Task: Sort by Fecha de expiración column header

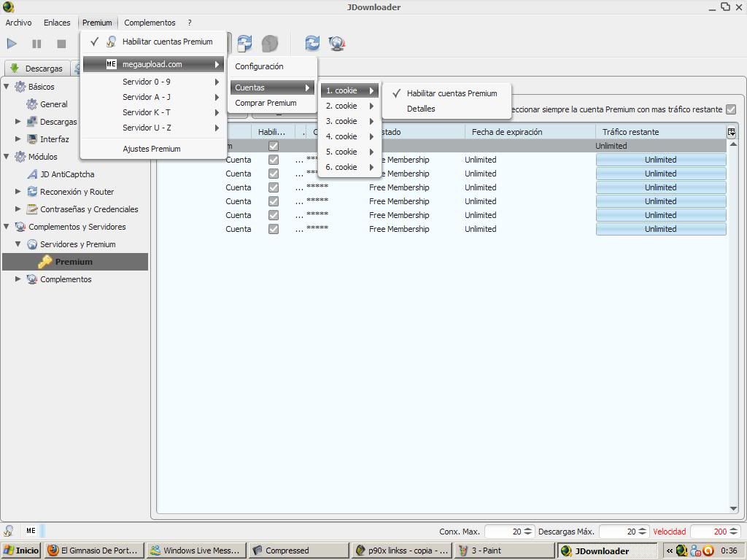Action: coord(530,132)
